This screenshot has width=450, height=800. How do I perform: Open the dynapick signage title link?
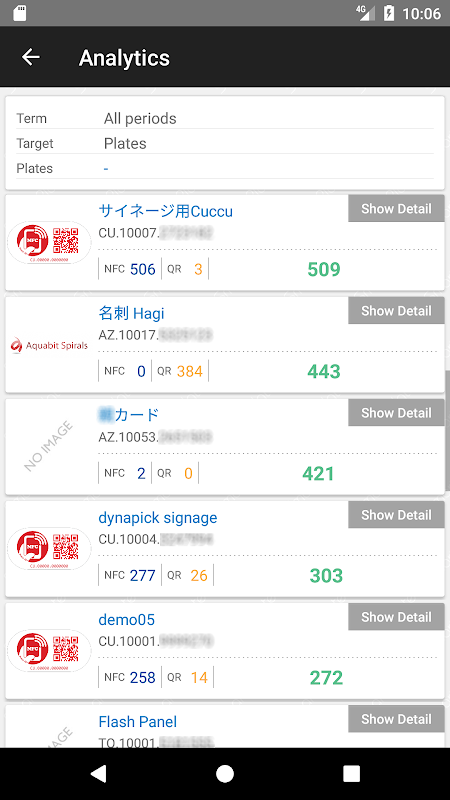(x=158, y=517)
